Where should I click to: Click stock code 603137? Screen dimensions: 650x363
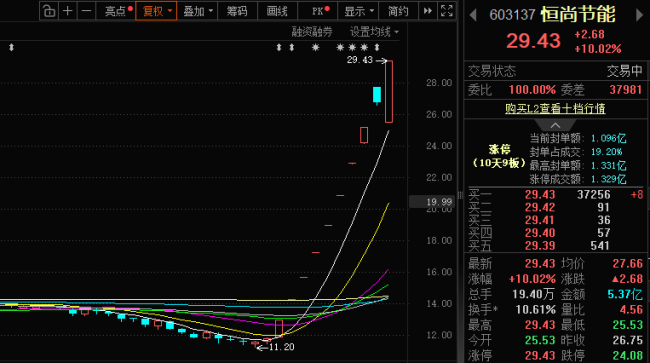tap(512, 15)
